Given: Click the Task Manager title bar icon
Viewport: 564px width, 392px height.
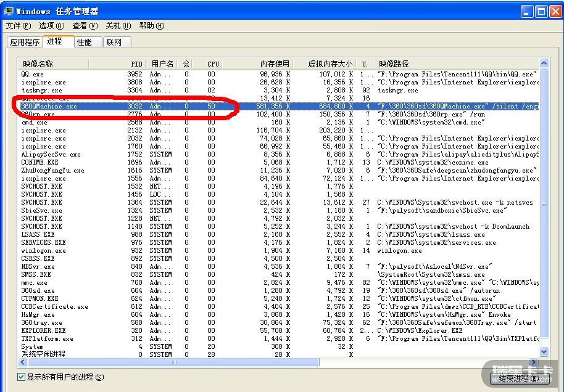Looking at the screenshot, I should [x=9, y=11].
